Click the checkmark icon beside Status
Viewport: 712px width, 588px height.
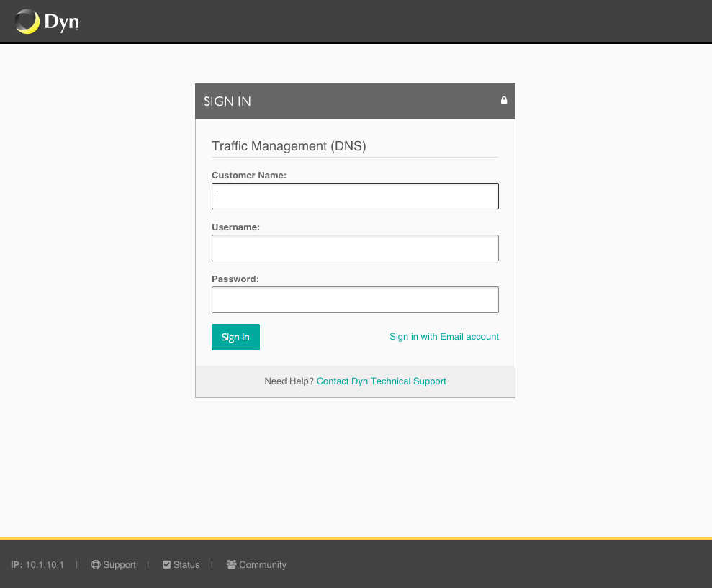tap(167, 565)
